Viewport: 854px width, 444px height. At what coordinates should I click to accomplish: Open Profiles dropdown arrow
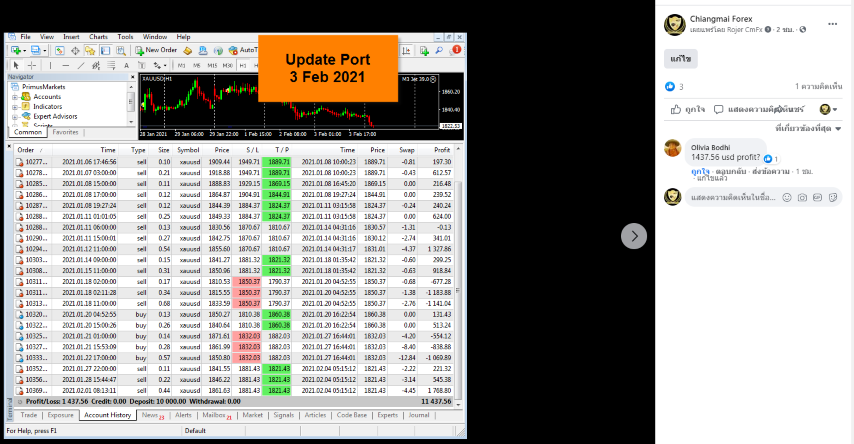45,51
